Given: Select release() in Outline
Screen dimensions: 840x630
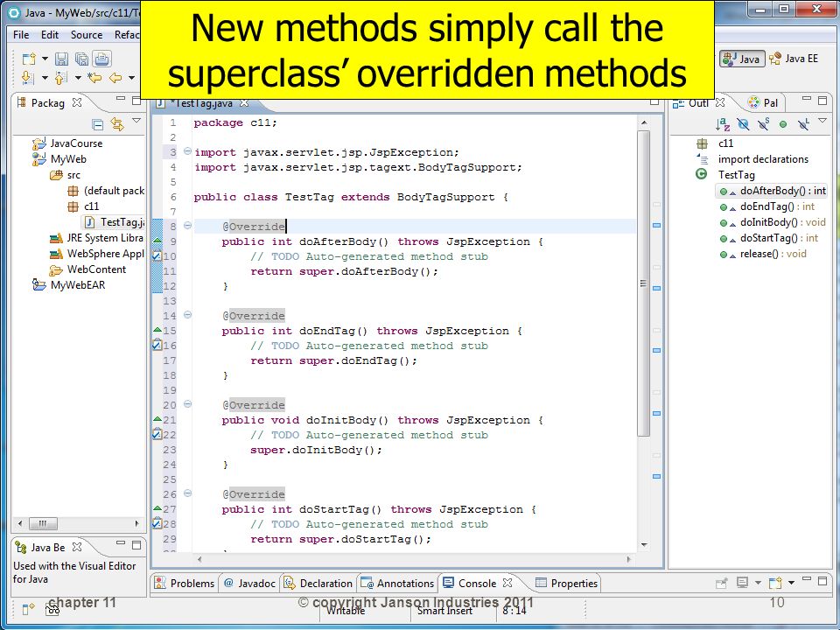Looking at the screenshot, I should pyautogui.click(x=763, y=254).
